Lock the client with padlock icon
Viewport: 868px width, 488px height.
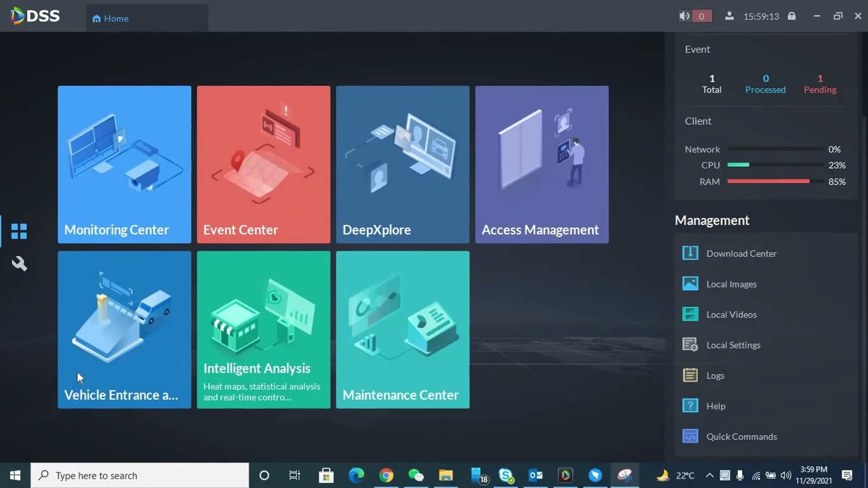791,16
